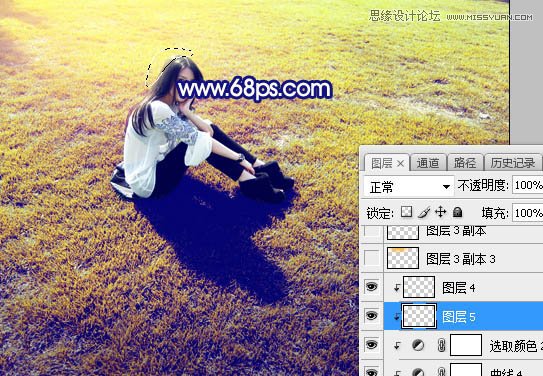
Task: Switch to the 路径 tab
Action: coord(465,163)
